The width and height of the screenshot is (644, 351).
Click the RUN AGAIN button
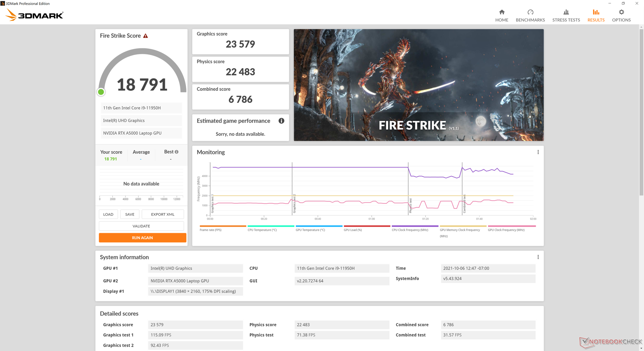coord(143,238)
